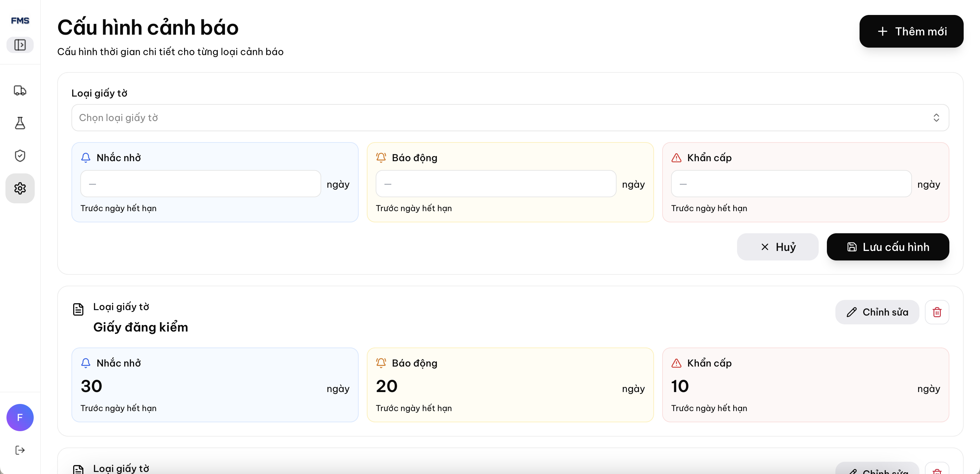Toggle the sidebar panel icon

pos(20,45)
